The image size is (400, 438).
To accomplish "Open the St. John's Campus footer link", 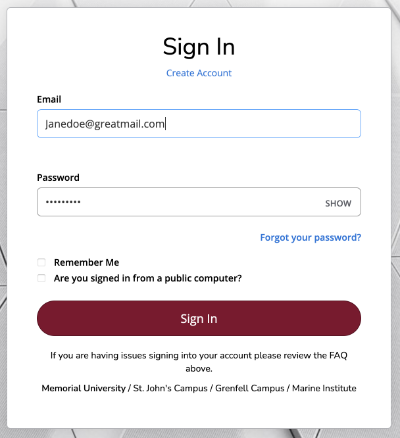I will (170, 388).
